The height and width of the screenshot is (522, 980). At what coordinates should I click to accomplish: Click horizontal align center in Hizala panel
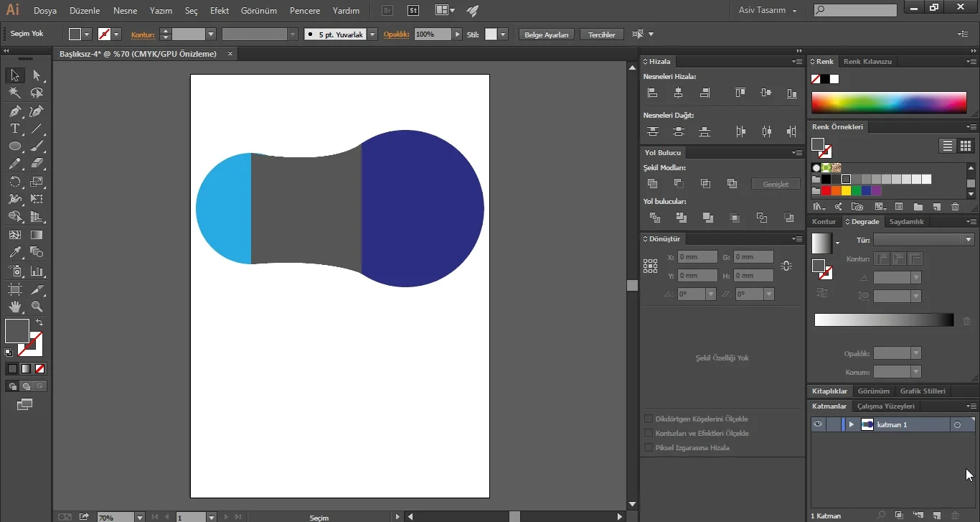coord(678,93)
